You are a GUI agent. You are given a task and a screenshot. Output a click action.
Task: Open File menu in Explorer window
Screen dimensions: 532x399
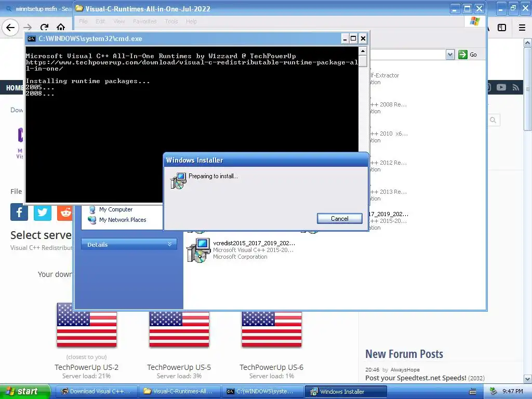[83, 21]
